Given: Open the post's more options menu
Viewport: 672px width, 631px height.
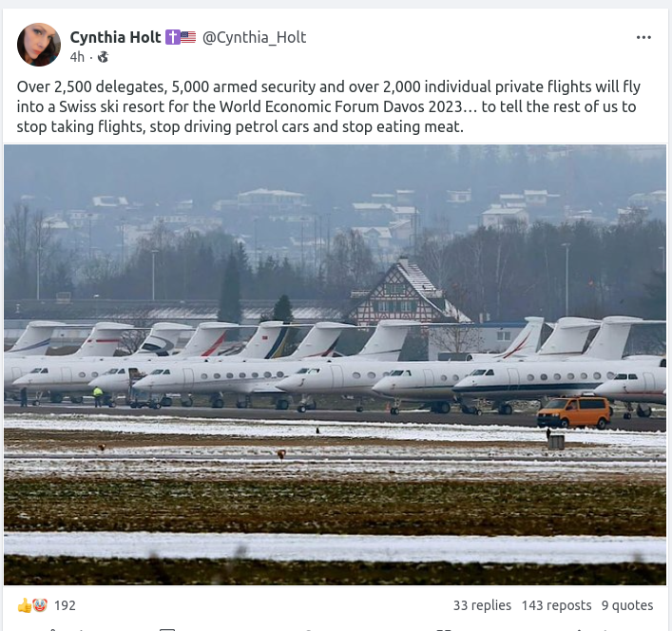Looking at the screenshot, I should click(643, 38).
